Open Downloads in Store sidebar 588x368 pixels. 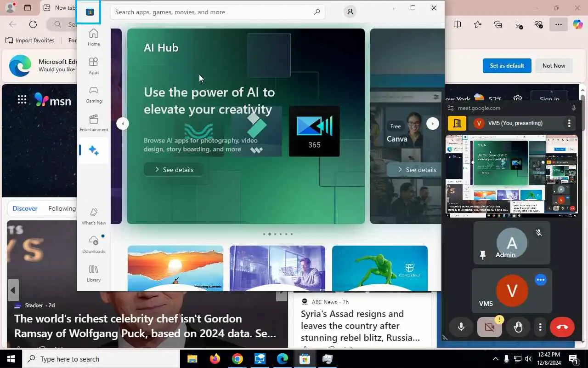pos(94,245)
